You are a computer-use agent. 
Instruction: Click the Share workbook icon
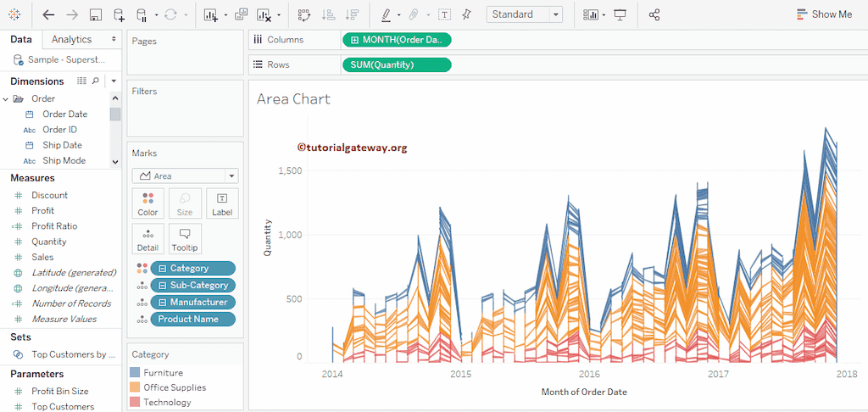pyautogui.click(x=654, y=14)
